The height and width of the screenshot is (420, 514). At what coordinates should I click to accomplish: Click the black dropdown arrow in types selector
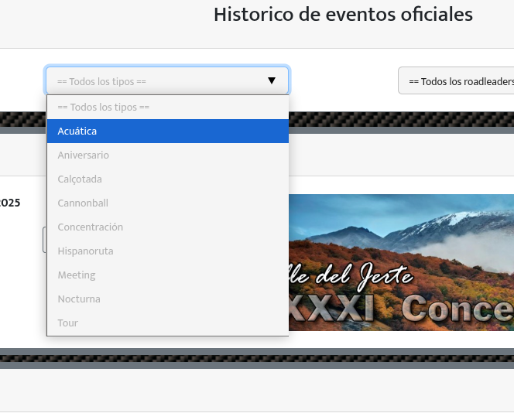(x=271, y=80)
